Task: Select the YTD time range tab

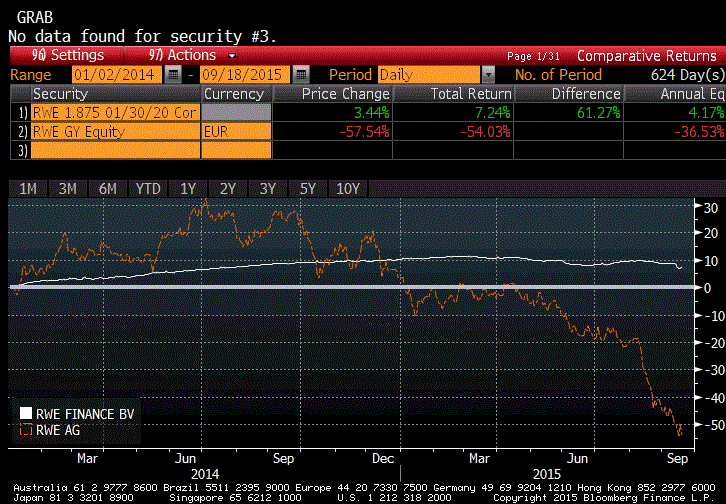Action: point(148,189)
